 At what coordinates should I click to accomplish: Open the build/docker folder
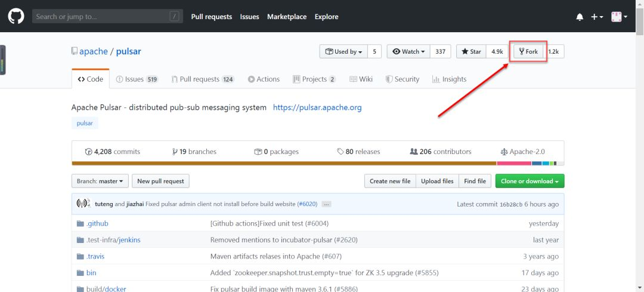(106, 288)
